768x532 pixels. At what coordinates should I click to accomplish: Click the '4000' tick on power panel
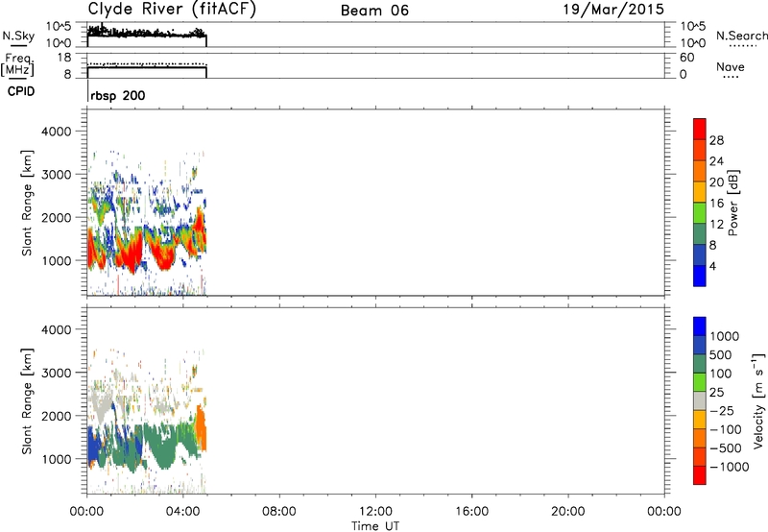pos(56,132)
